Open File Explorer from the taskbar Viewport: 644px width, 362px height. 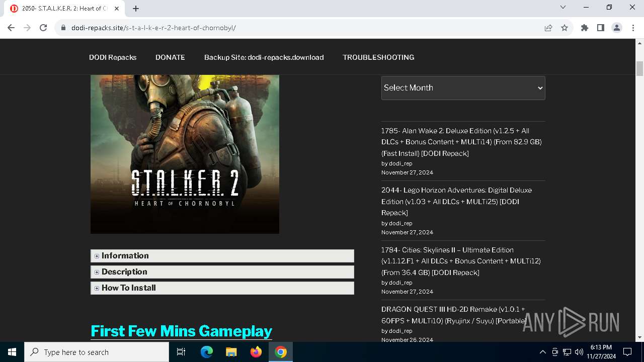[231, 352]
